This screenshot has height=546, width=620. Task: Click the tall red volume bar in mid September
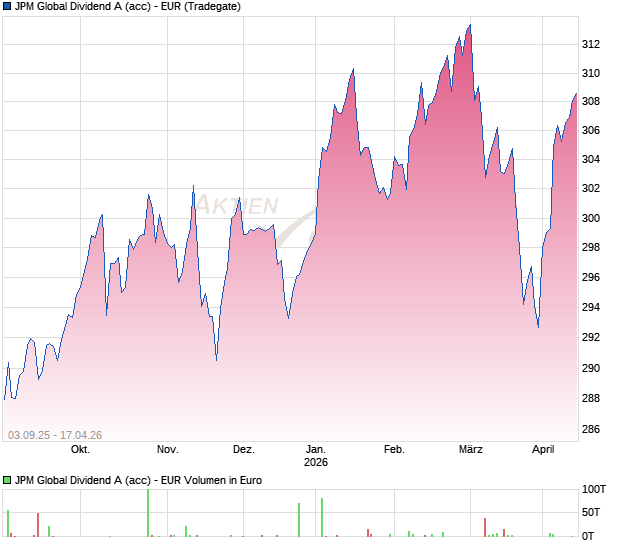tap(38, 525)
